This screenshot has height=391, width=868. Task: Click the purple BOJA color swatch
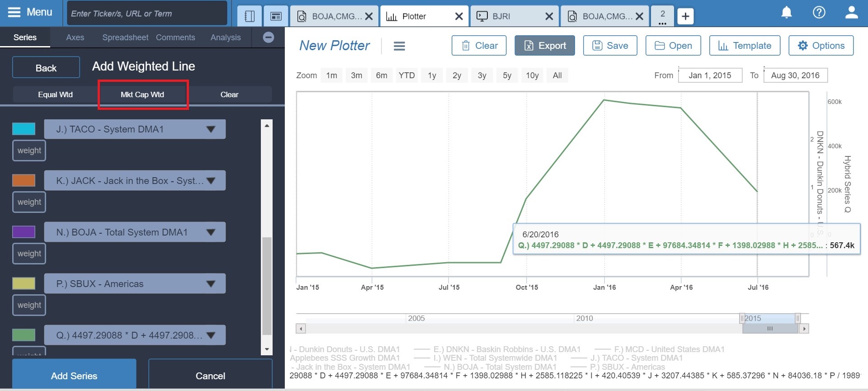[x=24, y=232]
